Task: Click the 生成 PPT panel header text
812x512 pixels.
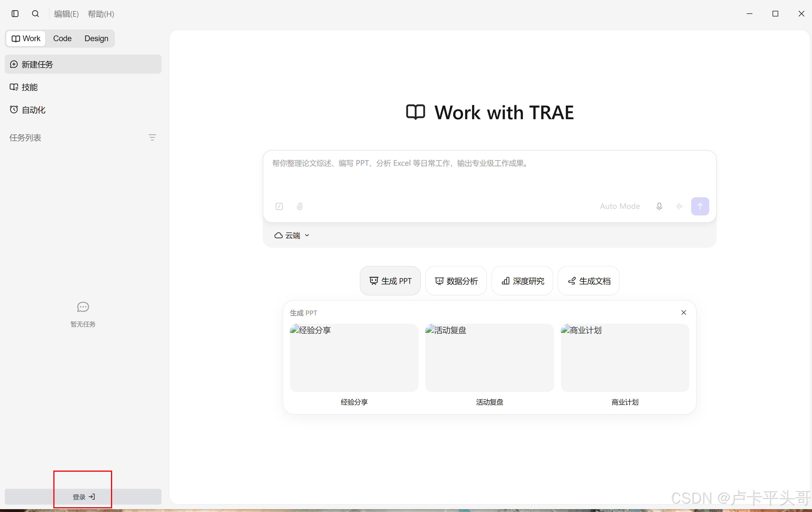Action: click(x=304, y=313)
